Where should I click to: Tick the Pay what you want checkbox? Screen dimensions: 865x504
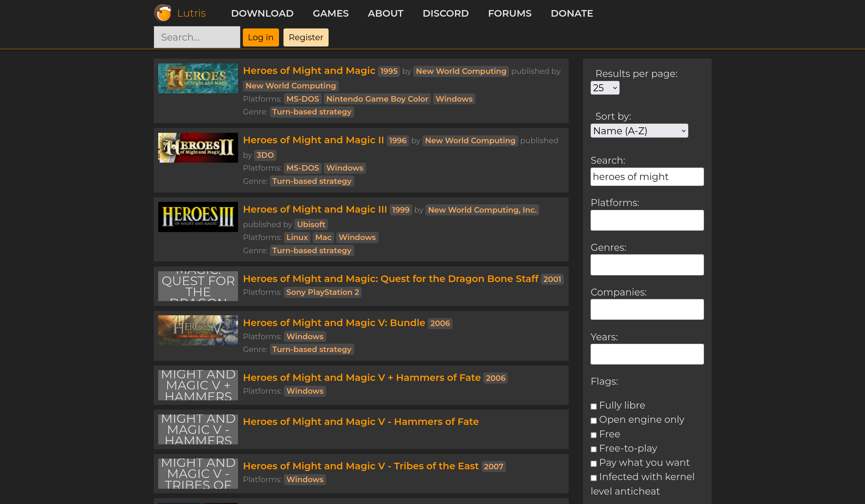click(x=594, y=463)
